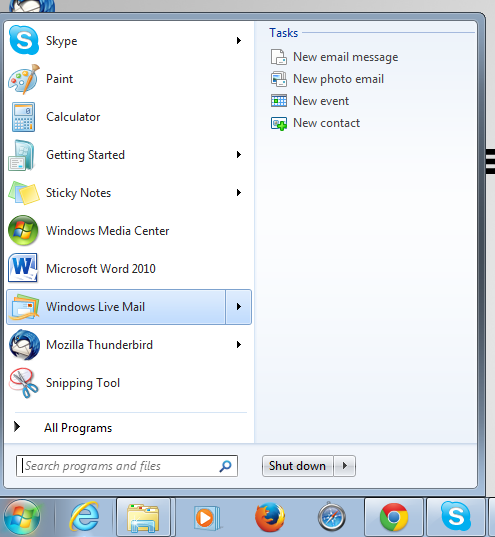The image size is (495, 537).
Task: Click the Windows Live Mail label
Action: pos(96,307)
